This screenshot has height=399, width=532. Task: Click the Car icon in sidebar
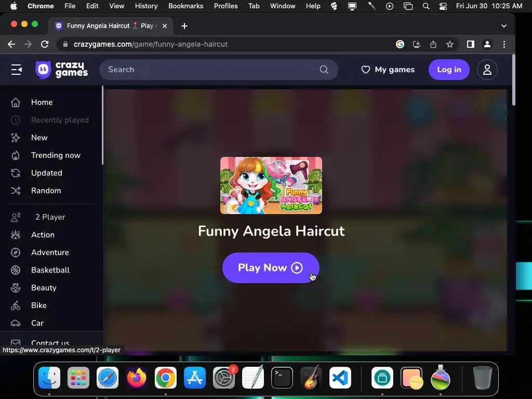pos(16,323)
